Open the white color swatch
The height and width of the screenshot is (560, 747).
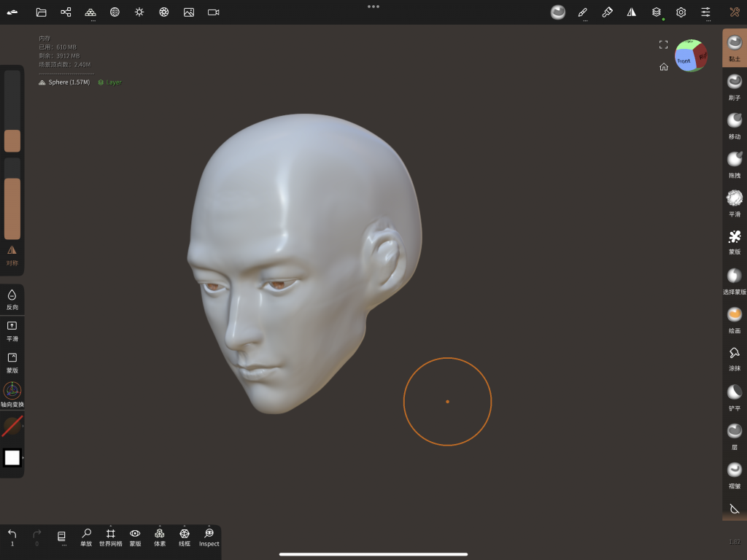pos(12,458)
